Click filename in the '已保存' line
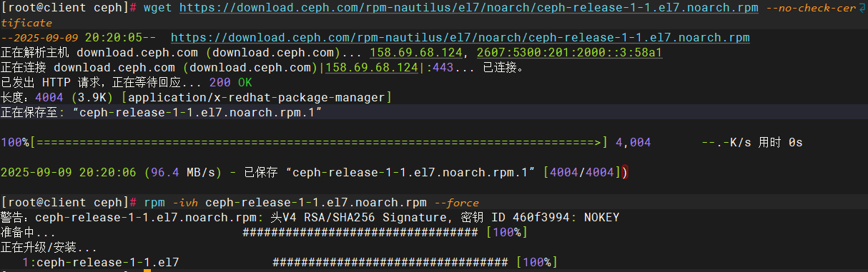The width and height of the screenshot is (868, 272). [x=411, y=173]
